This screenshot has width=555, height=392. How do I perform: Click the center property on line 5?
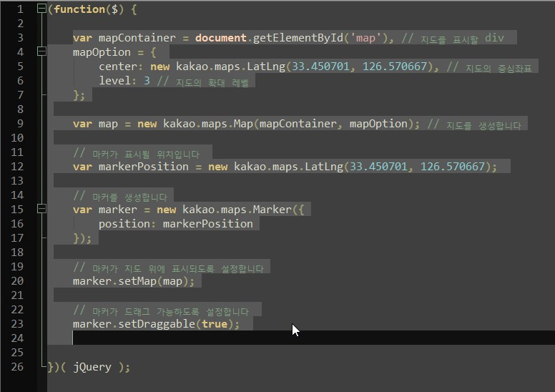pos(117,67)
